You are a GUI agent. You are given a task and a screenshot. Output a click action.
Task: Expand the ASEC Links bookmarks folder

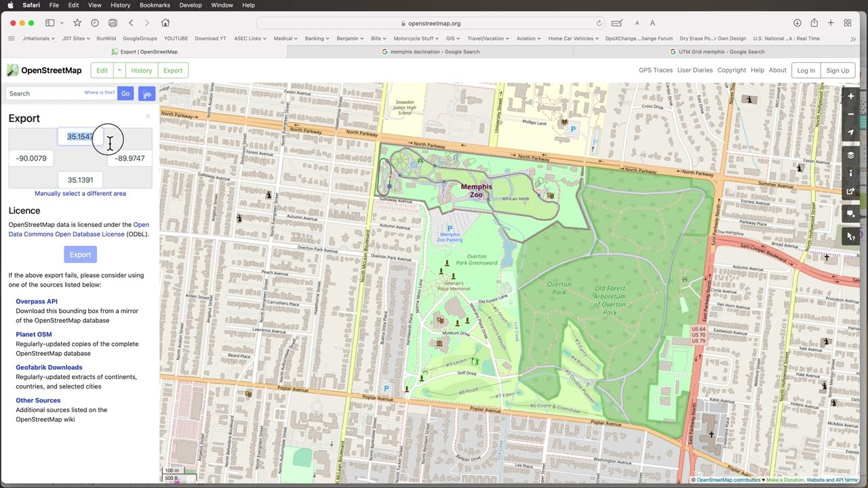[251, 39]
